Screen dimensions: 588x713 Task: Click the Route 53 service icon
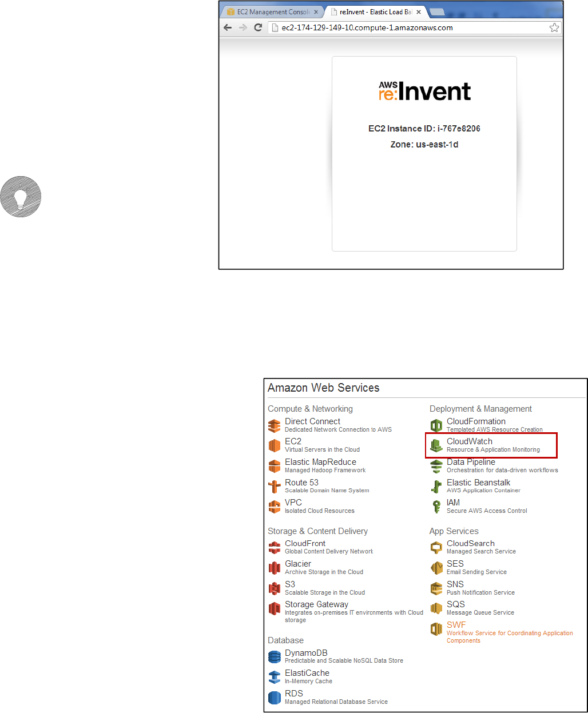[x=275, y=487]
